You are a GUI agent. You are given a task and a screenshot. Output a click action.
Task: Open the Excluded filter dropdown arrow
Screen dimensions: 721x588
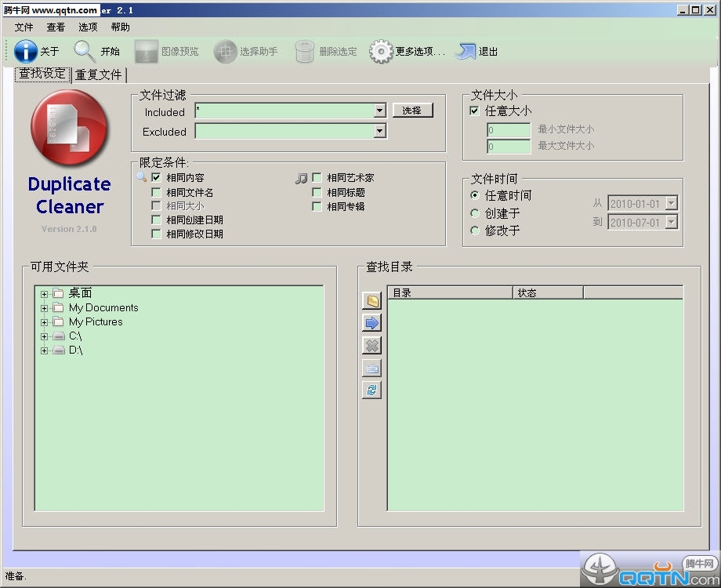click(379, 131)
